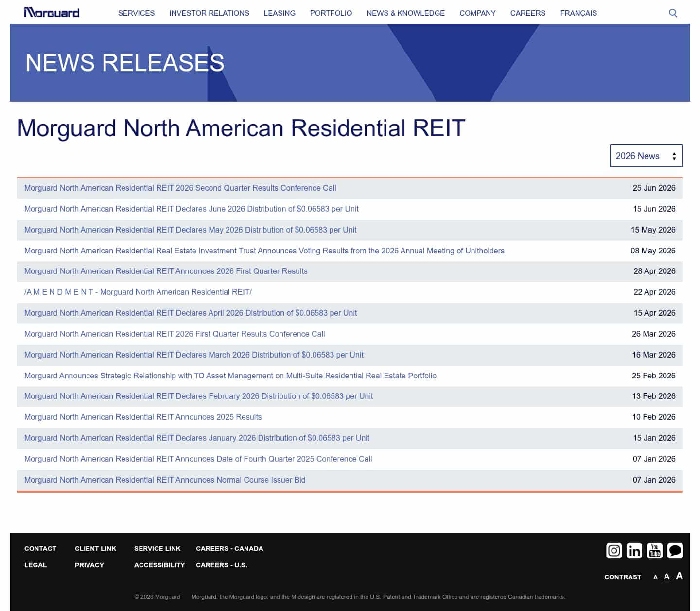The width and height of the screenshot is (700, 611).
Task: Click ACCESSIBILITY footer link
Action: point(159,565)
